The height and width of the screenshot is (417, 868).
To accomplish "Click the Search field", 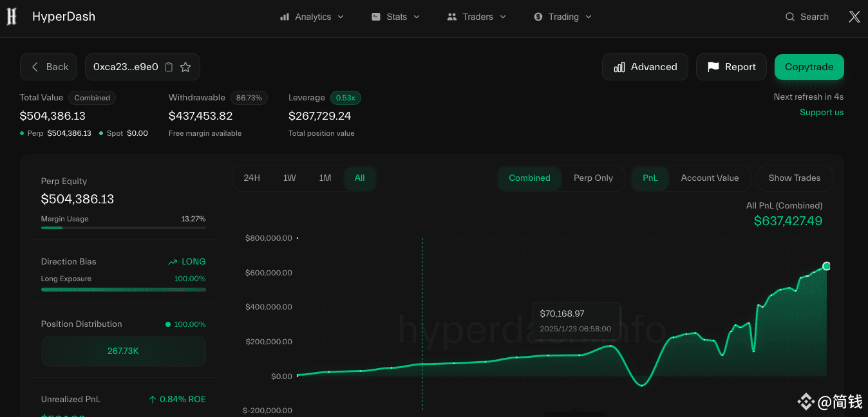I will pyautogui.click(x=807, y=17).
